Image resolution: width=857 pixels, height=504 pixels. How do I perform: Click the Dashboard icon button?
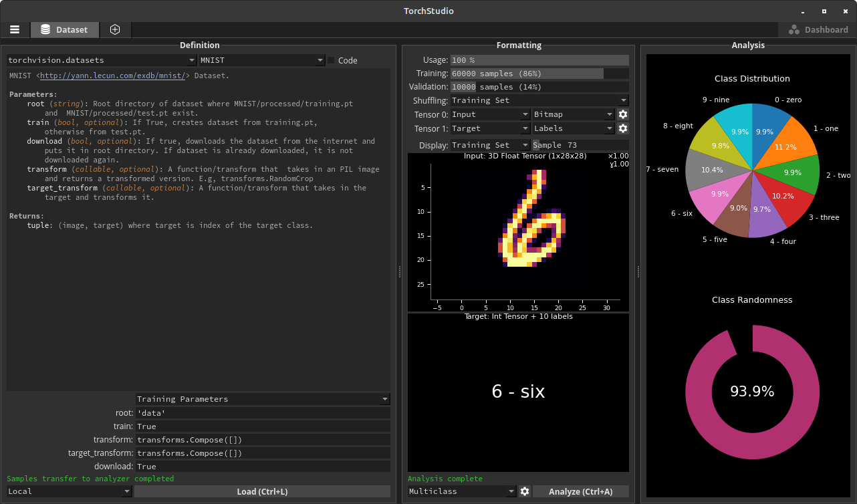794,30
